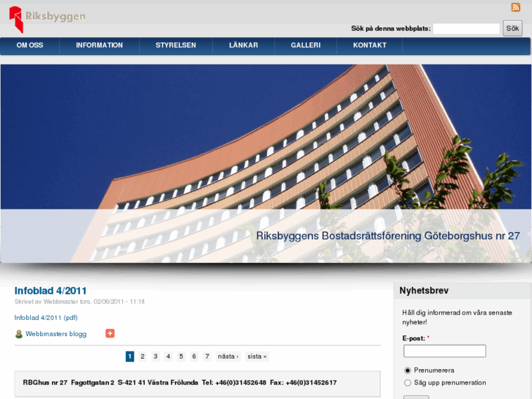Viewport: 532px width, 399px height.
Task: Open the LÄNKAR menu
Action: (x=244, y=45)
